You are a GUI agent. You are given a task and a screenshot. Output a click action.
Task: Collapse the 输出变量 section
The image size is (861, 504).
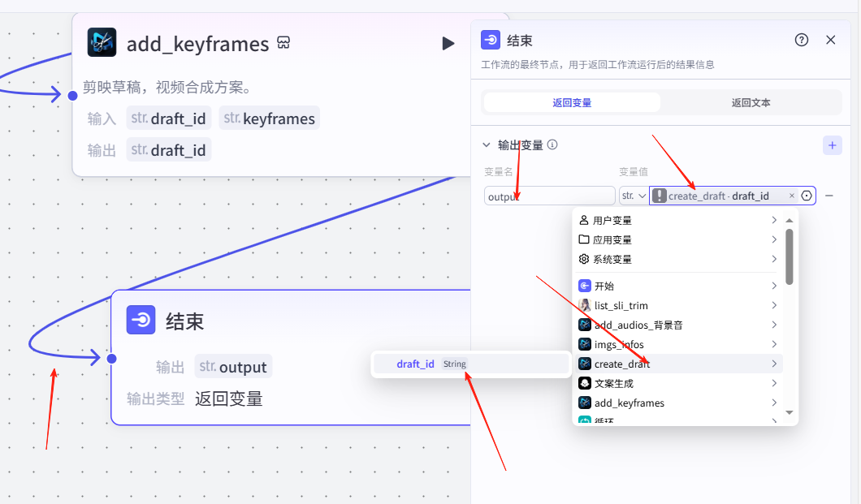tap(487, 145)
